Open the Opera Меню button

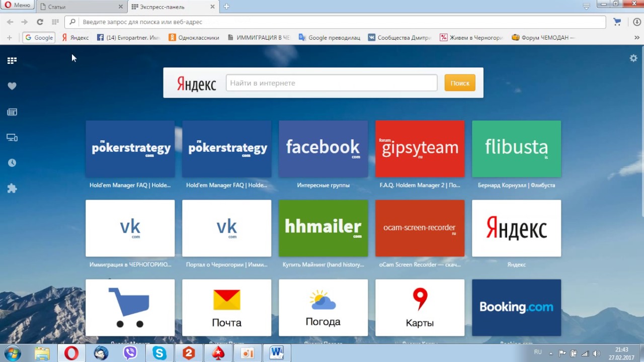point(18,5)
